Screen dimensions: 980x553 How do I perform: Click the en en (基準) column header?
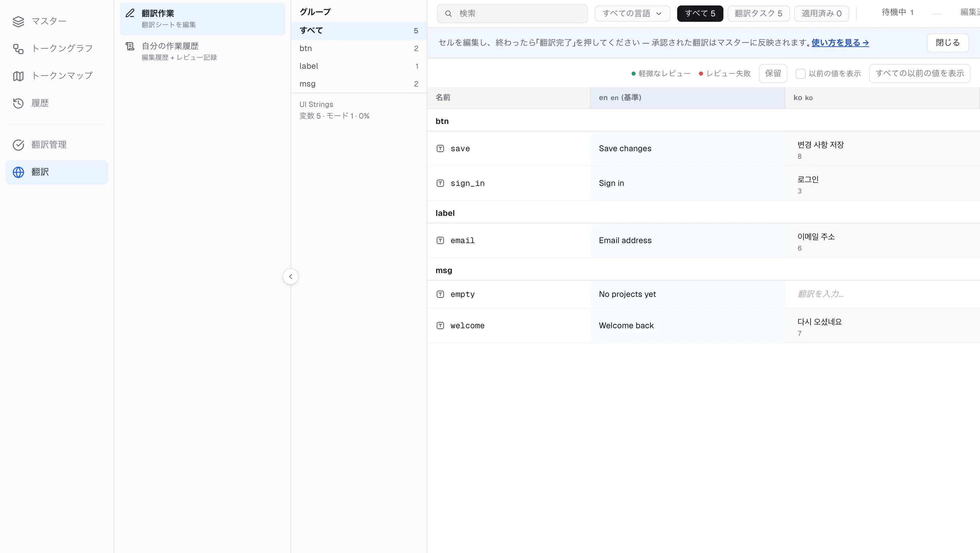[687, 98]
